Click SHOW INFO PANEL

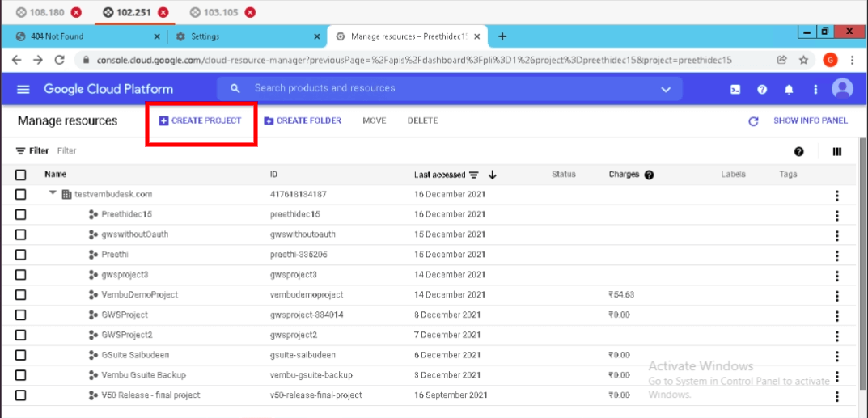pyautogui.click(x=811, y=120)
